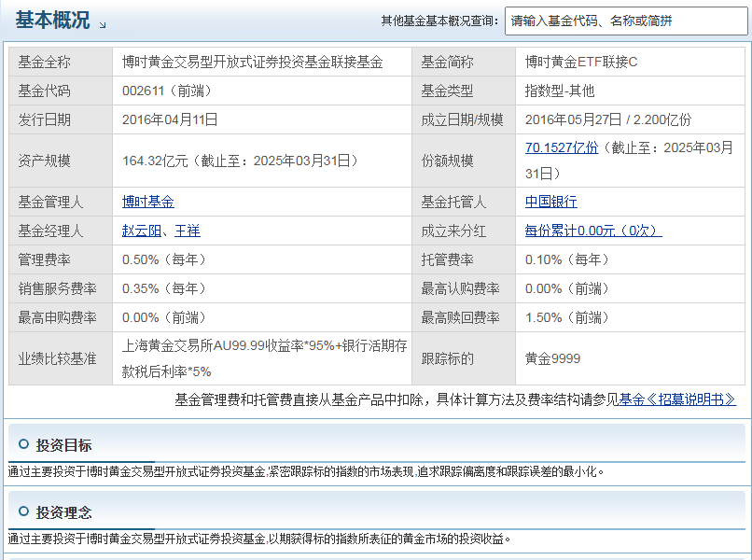Select fund code value 002611（前端）
752x560 pixels.
click(x=167, y=91)
